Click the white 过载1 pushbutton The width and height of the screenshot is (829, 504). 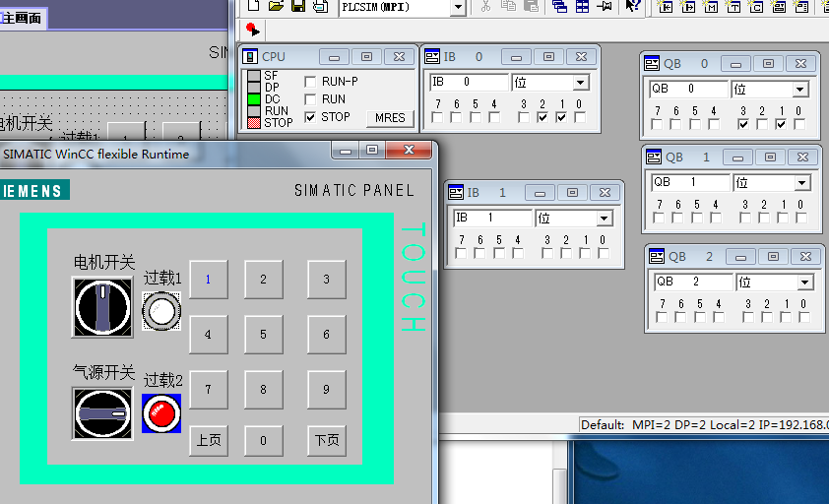(x=161, y=311)
